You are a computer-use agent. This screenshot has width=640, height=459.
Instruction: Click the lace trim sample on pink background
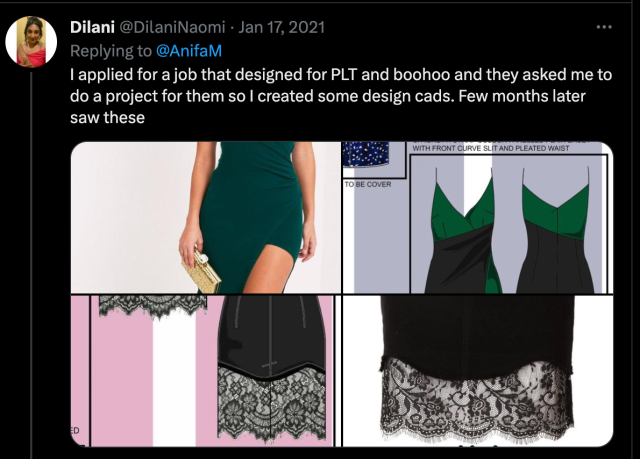[153, 306]
